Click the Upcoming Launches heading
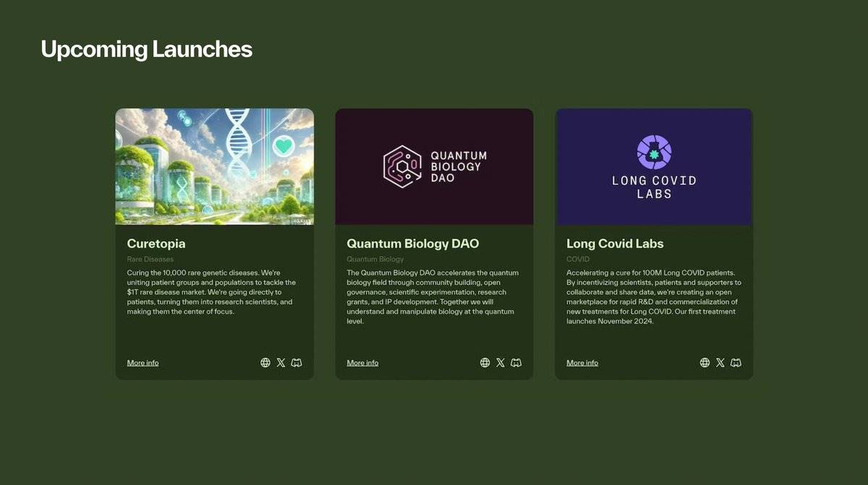Viewport: 868px width, 485px height. [x=147, y=49]
